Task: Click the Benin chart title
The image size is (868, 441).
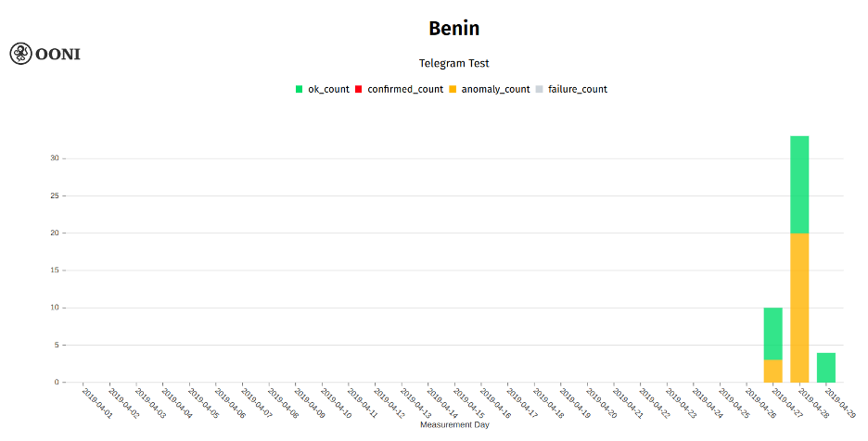Action: (453, 28)
